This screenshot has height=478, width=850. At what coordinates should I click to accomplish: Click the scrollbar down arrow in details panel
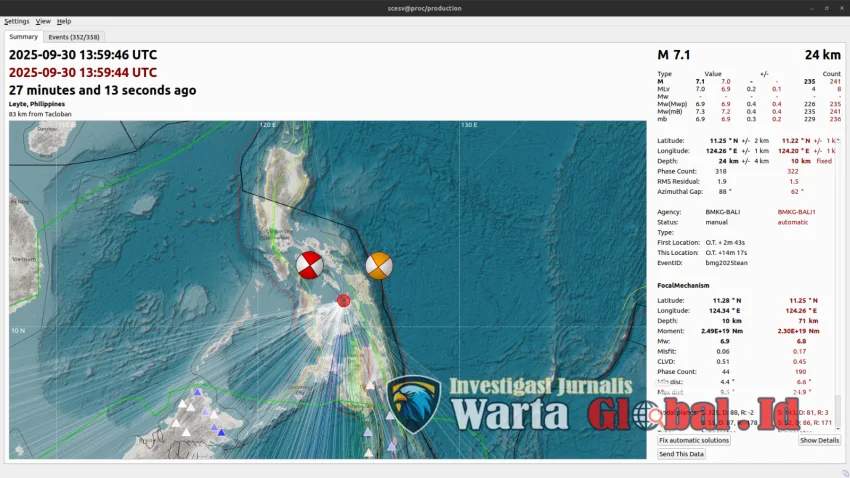tap(838, 429)
